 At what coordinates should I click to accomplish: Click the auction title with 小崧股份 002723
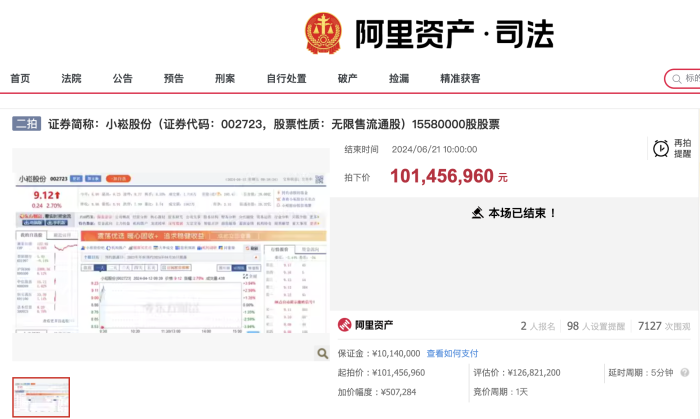pos(274,124)
